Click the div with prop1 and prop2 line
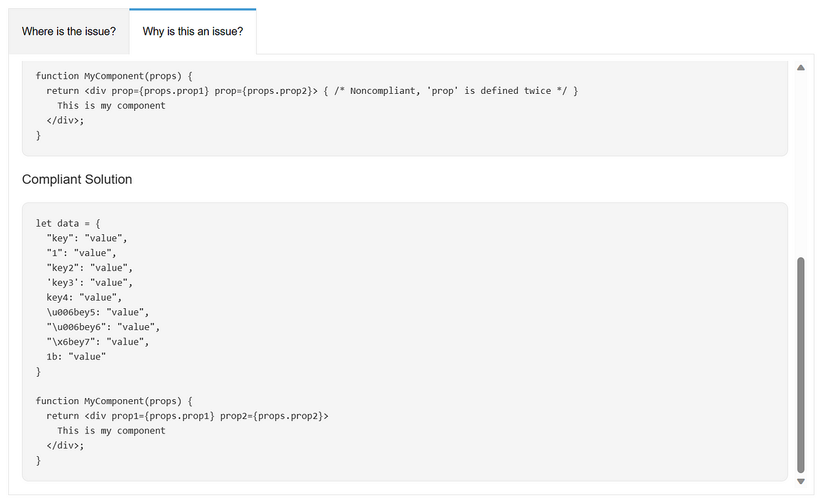Viewport: 822px width, 504px height. [188, 416]
